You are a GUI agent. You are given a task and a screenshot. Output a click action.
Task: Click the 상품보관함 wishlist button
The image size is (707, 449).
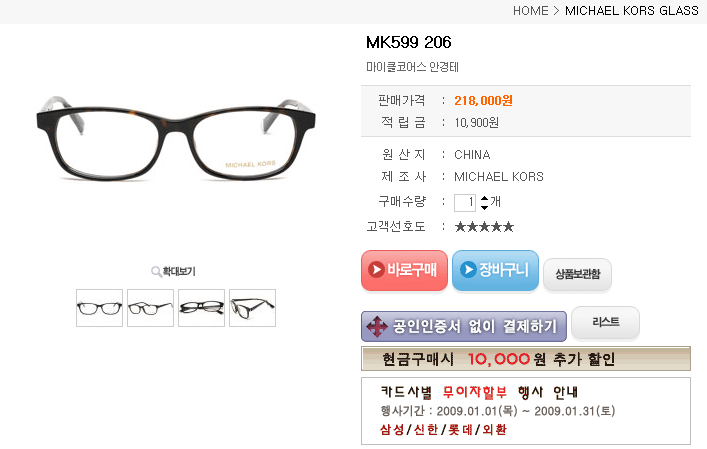[x=578, y=274]
